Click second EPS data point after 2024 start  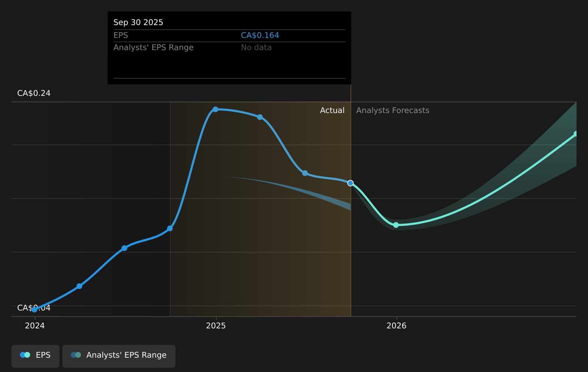click(79, 286)
